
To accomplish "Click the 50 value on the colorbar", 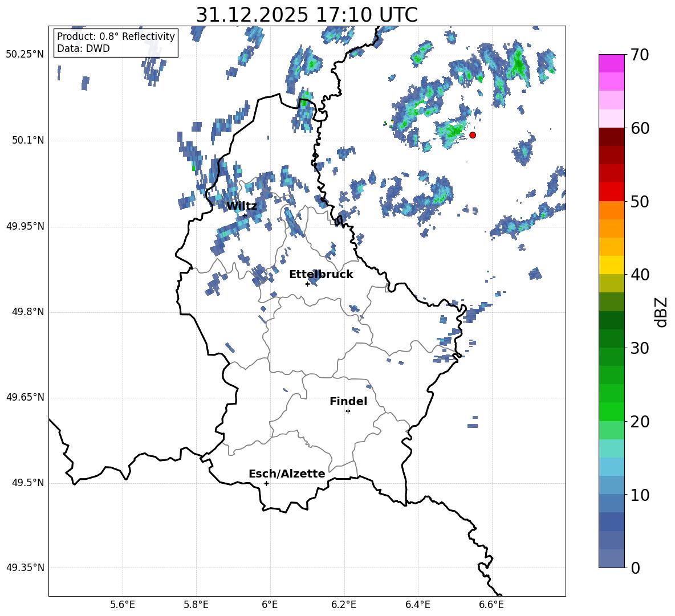I will [640, 201].
